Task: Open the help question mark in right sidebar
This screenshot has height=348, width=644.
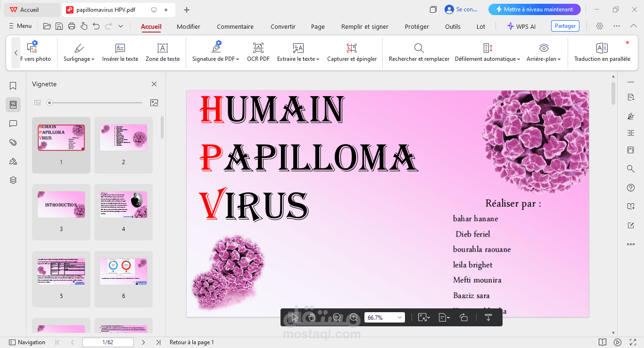Action: (631, 188)
